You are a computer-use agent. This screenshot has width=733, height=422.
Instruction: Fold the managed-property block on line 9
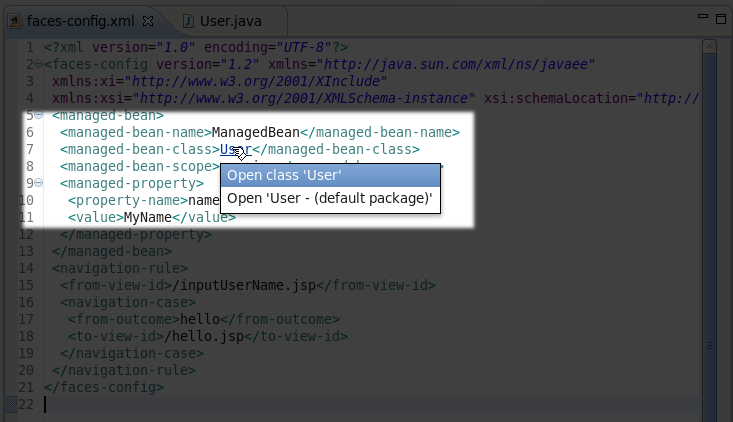38,183
